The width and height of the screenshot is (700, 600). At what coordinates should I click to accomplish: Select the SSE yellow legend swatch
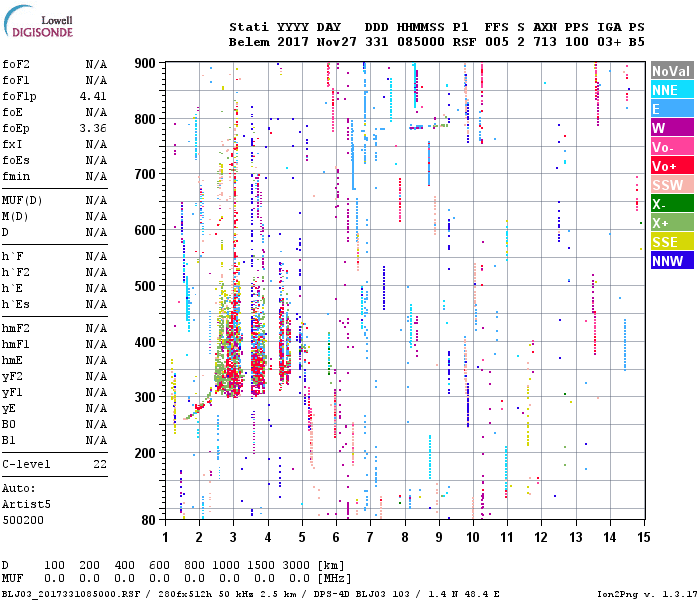(x=672, y=242)
